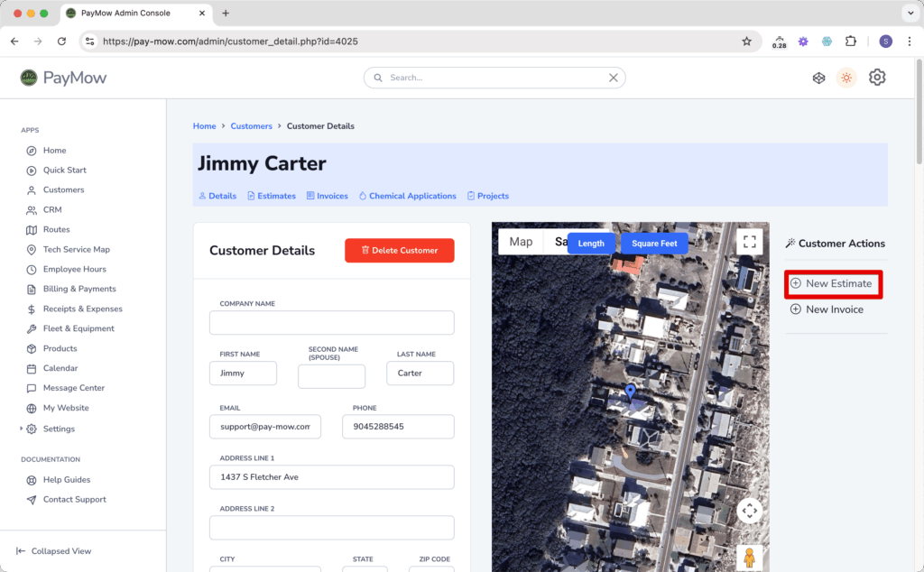Click the Street View pegman icon
Image resolution: width=924 pixels, height=572 pixels.
tap(750, 558)
